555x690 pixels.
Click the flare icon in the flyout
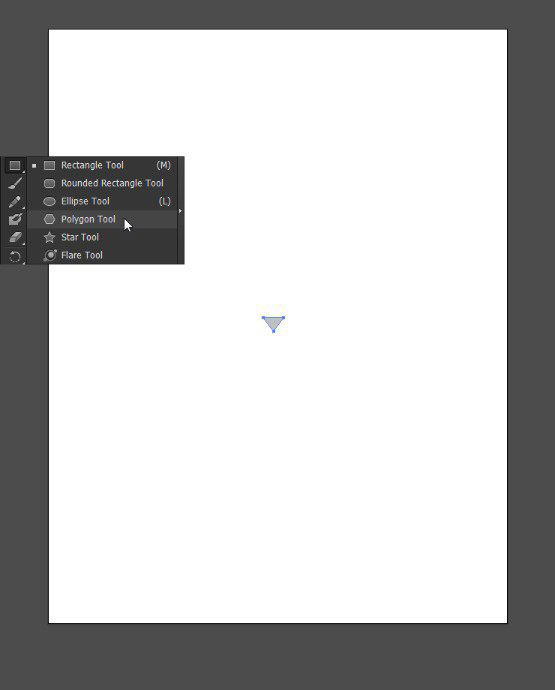click(x=50, y=255)
